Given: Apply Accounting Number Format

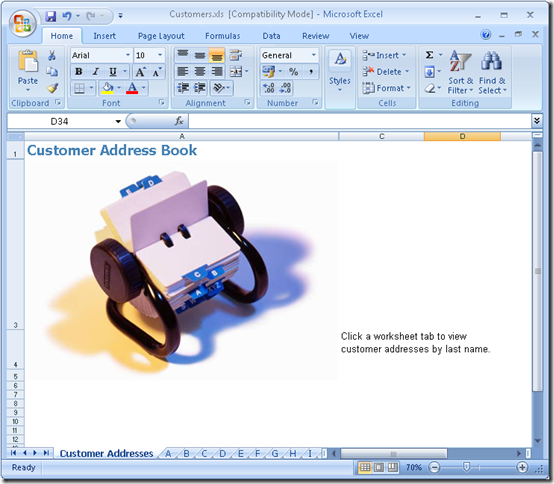Looking at the screenshot, I should [269, 71].
